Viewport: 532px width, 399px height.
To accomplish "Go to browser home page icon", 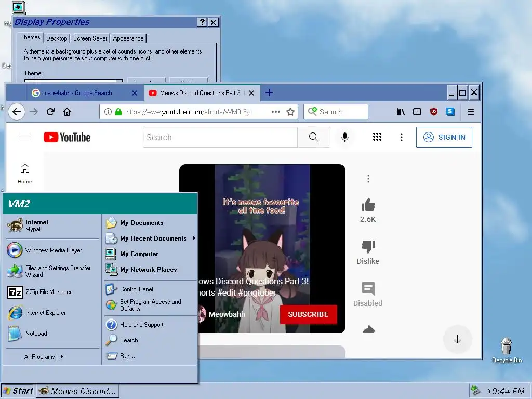I will [x=67, y=112].
